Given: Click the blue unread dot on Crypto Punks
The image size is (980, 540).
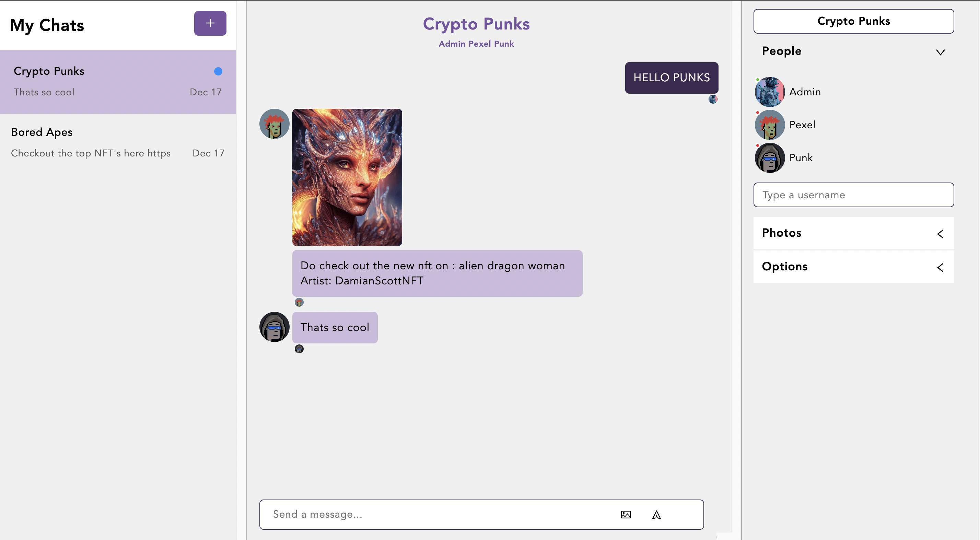Looking at the screenshot, I should coord(218,71).
